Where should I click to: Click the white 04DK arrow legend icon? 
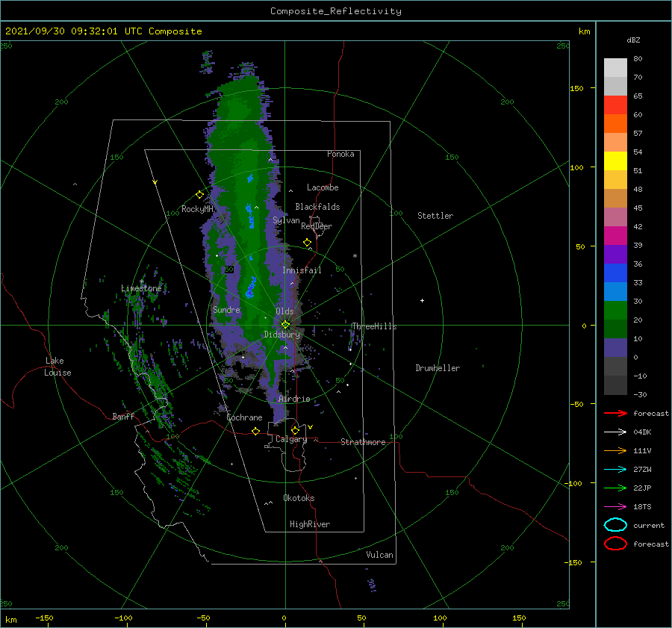coord(615,432)
